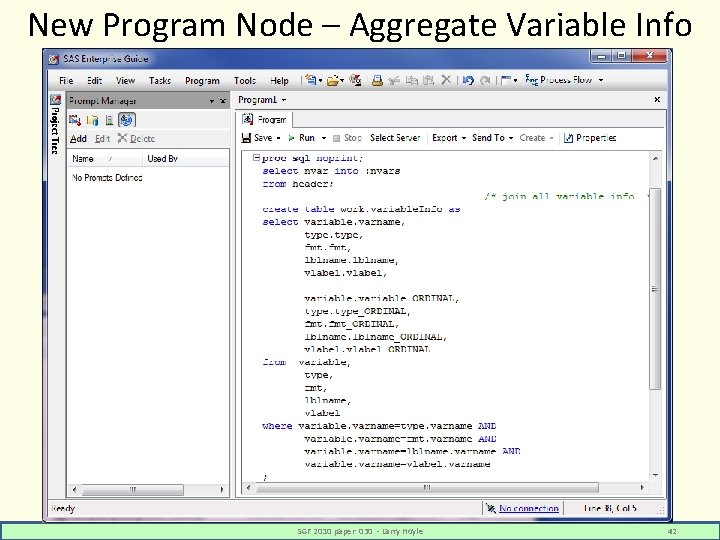Open the Edit menu in menu bar
Image resolution: width=720 pixels, height=540 pixels.
95,80
